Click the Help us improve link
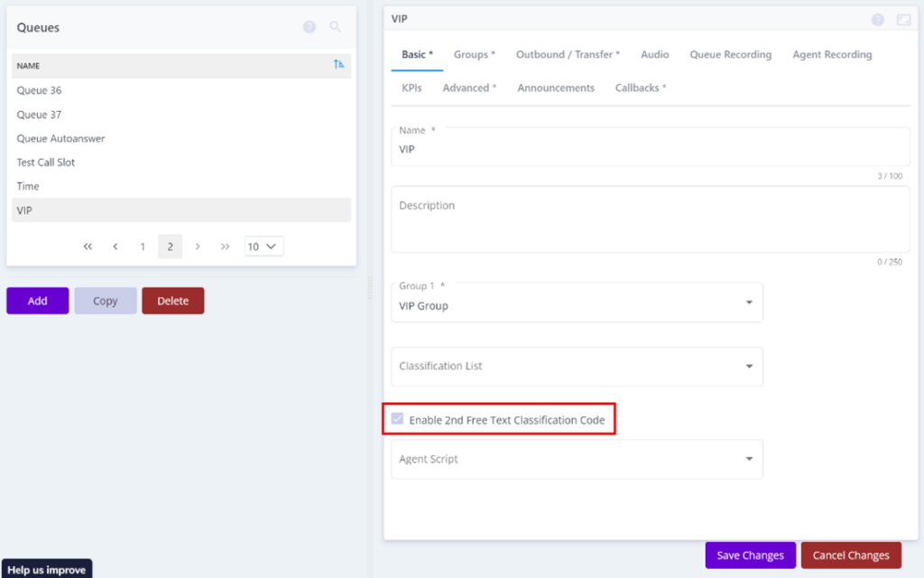The width and height of the screenshot is (924, 578). click(46, 568)
